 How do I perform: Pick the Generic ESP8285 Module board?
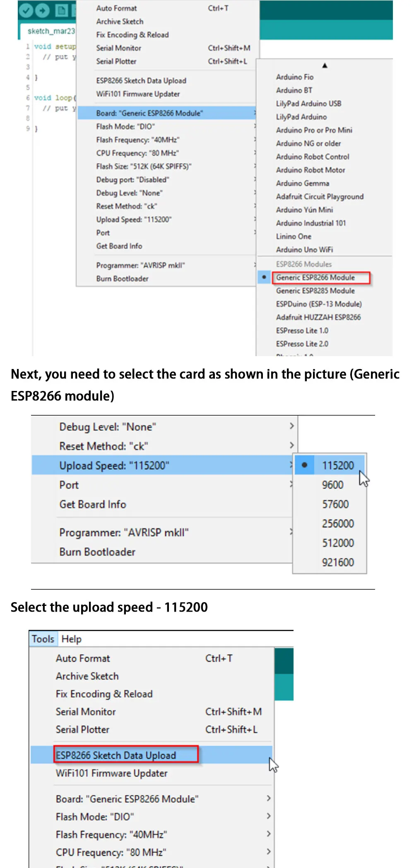[315, 291]
